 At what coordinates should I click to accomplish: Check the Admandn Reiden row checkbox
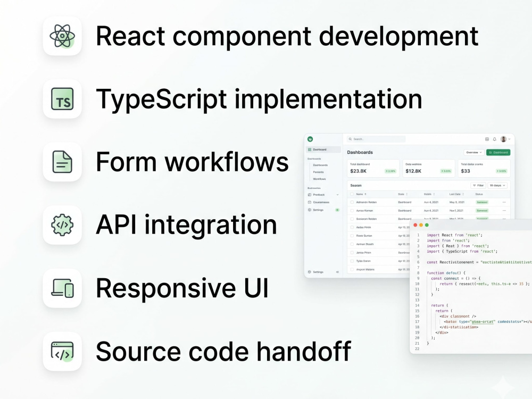[352, 202]
